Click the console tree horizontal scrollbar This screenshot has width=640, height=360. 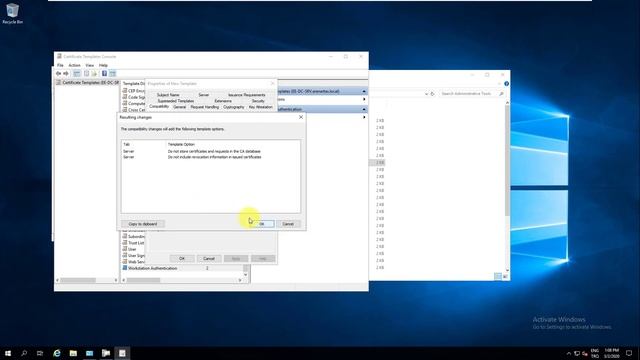(87, 280)
